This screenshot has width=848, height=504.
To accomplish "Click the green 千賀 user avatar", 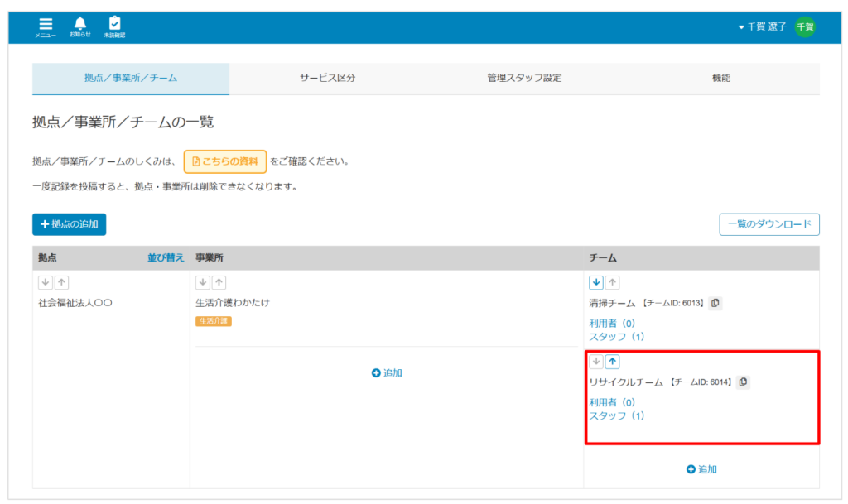I will coord(805,27).
